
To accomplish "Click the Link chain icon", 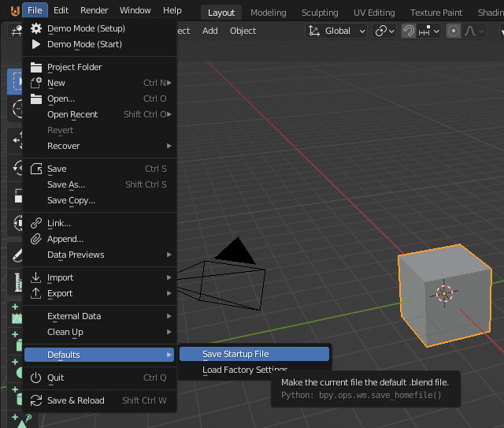I will coord(36,223).
